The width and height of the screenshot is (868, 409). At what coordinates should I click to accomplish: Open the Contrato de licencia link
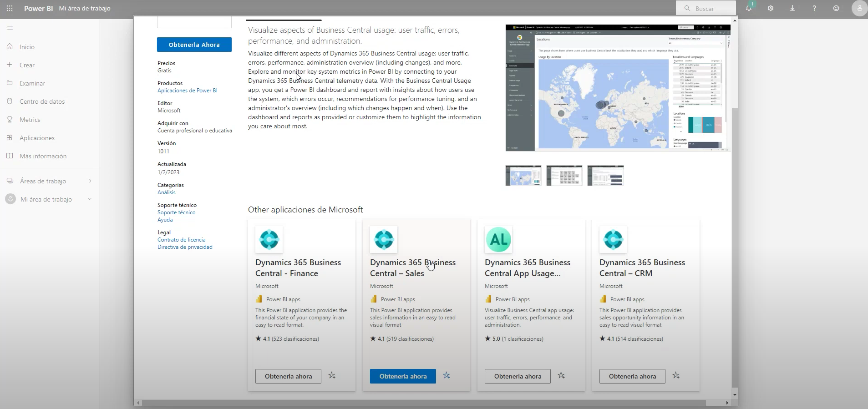(181, 240)
